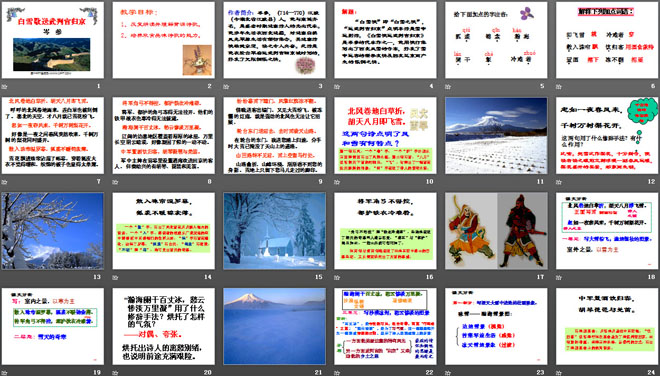
Task: Click the animation star under slide 18
Action: pos(559,277)
